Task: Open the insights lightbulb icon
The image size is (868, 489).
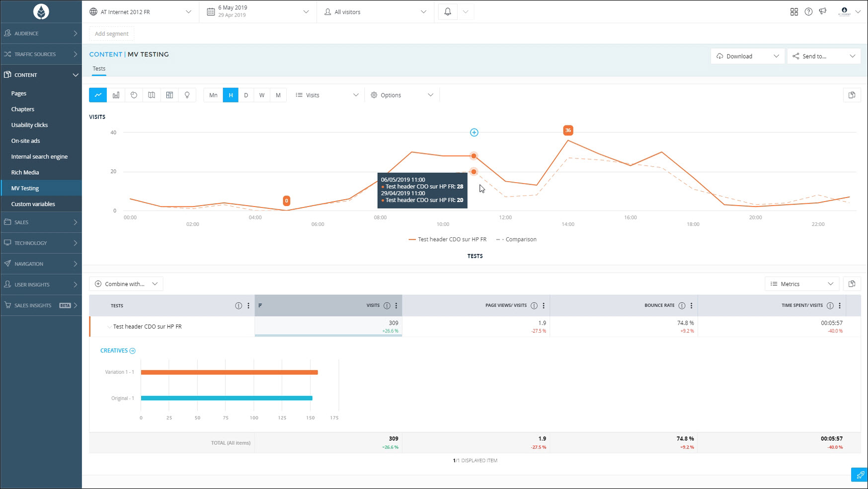Action: 187,95
